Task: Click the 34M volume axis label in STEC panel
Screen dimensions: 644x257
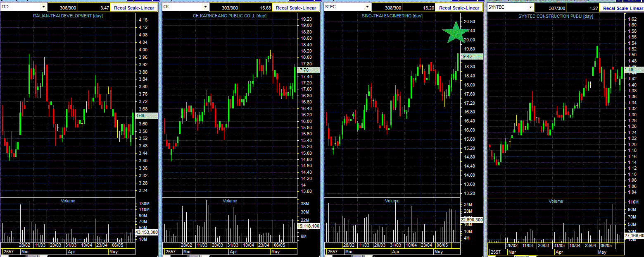Action: [468, 204]
